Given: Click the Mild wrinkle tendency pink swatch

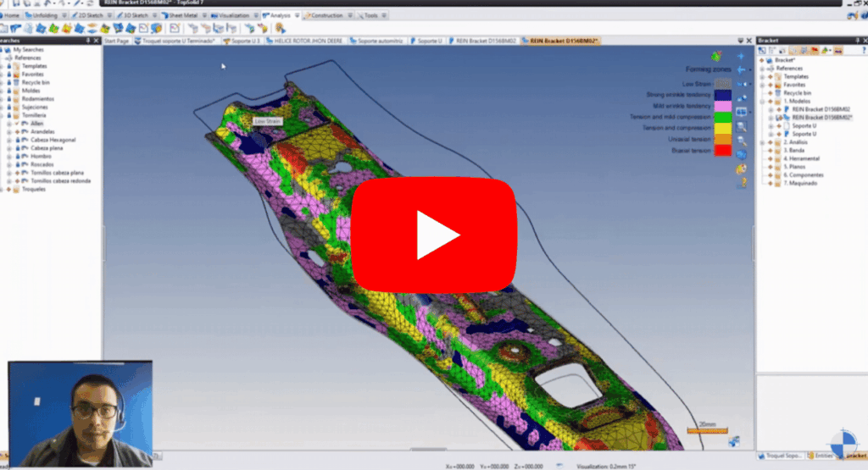Looking at the screenshot, I should pos(722,106).
